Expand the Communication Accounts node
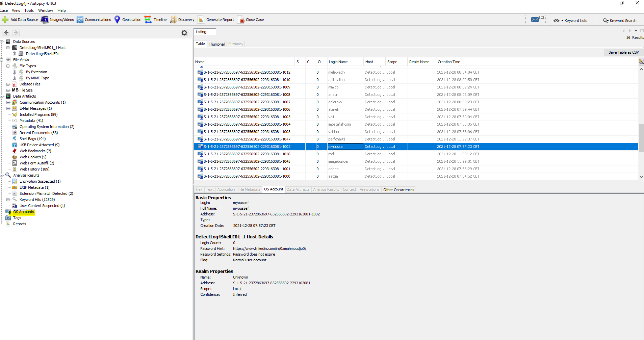 pos(8,102)
